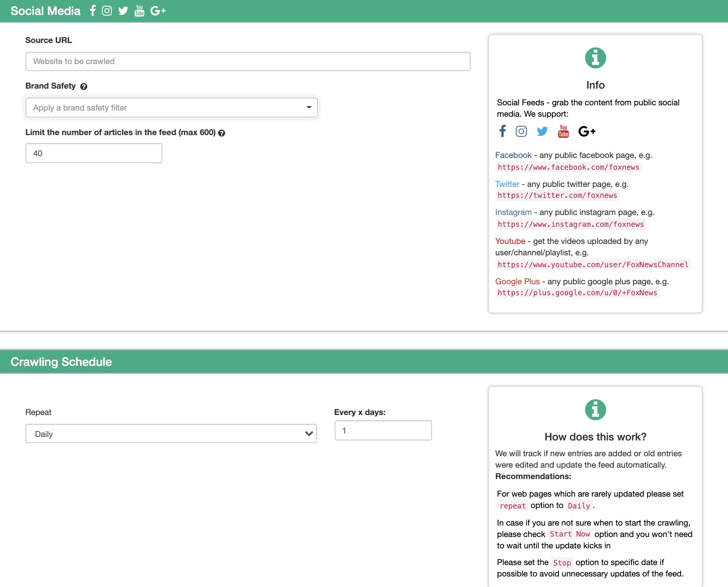The height and width of the screenshot is (587, 728).
Task: Click the https://www.facebook.com/foxnews example URL
Action: tap(569, 167)
